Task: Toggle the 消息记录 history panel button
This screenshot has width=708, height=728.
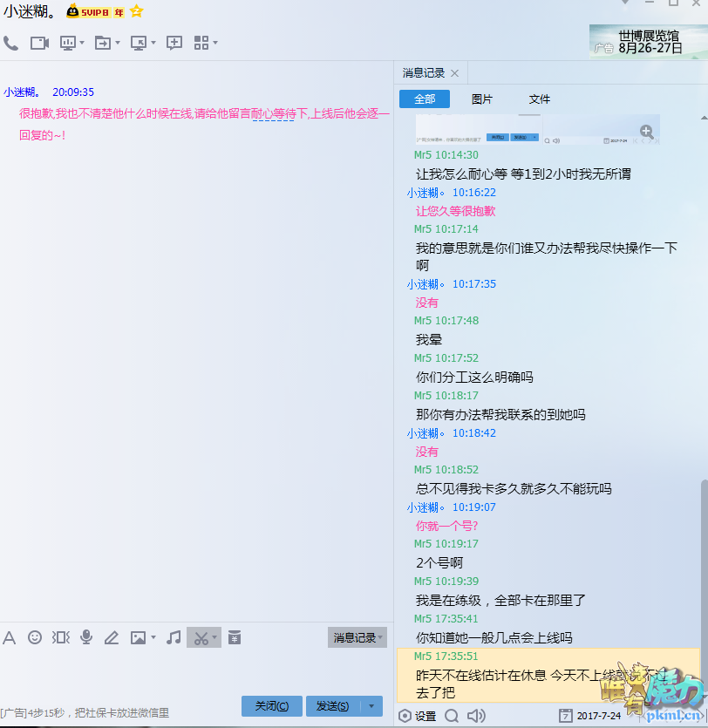Action: (x=357, y=637)
